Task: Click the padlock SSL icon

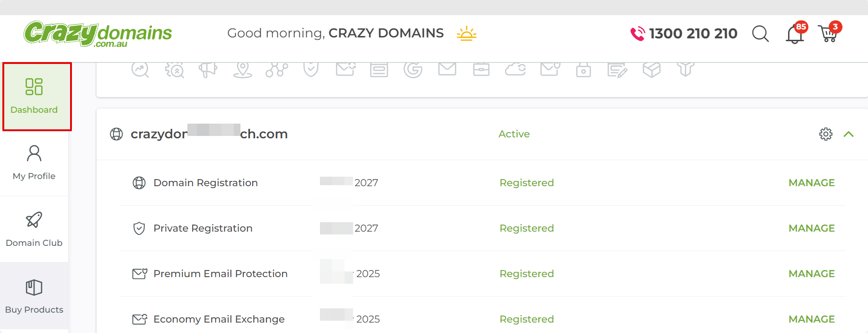Action: [584, 70]
